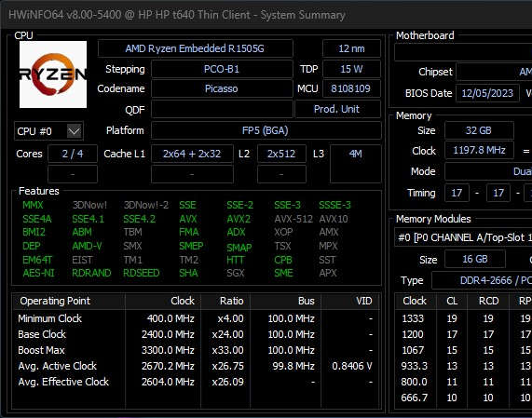The image size is (532, 418).
Task: Select the Cores value 2 / 4
Action: (x=73, y=154)
